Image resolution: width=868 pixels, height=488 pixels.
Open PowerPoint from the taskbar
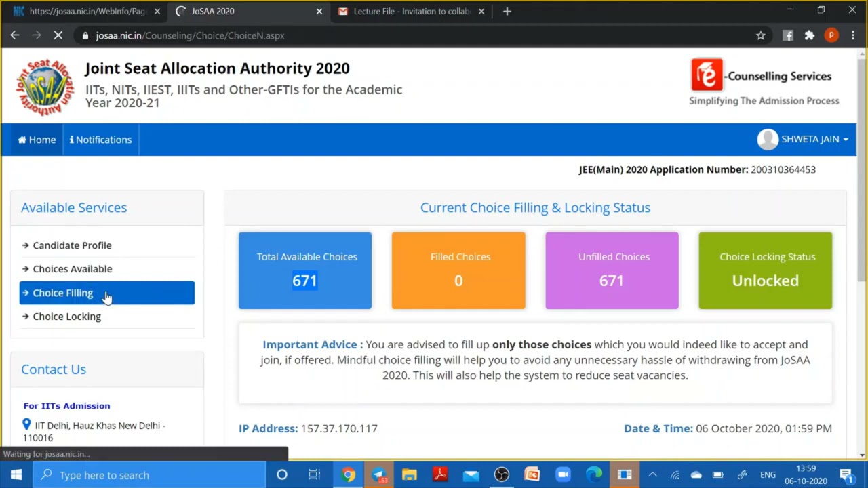(x=532, y=475)
